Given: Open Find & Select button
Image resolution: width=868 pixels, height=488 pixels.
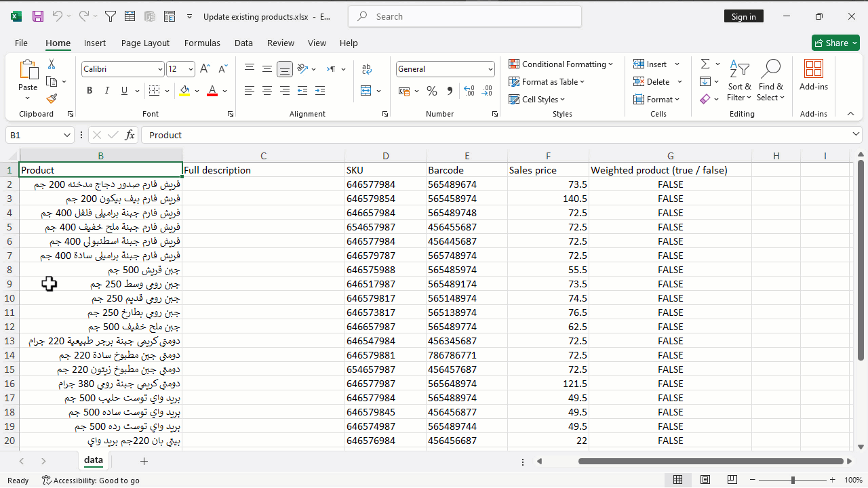Looking at the screenshot, I should tap(771, 80).
